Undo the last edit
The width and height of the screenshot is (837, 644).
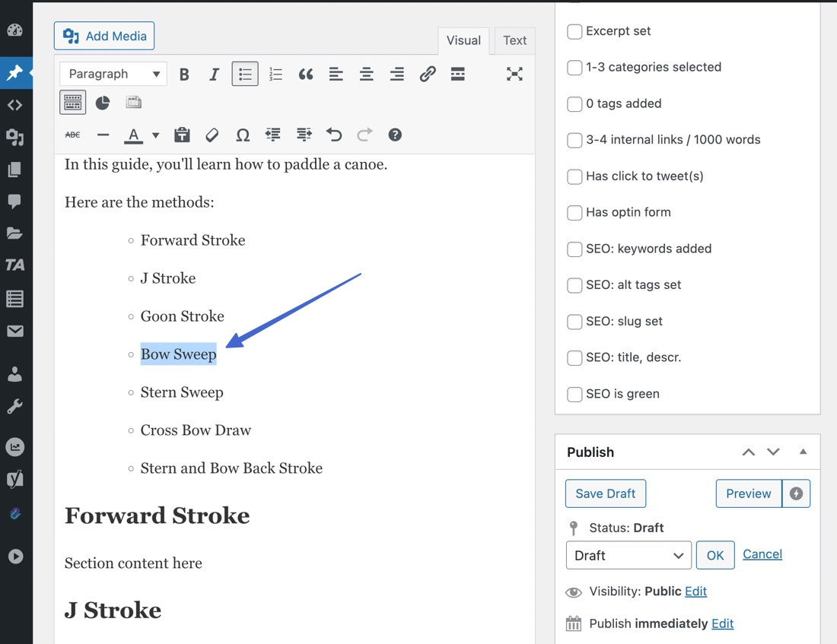point(333,135)
